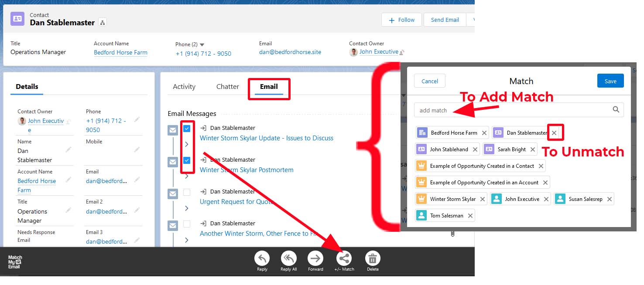Image resolution: width=644 pixels, height=285 pixels.
Task: Expand the Winter Storm Skylar Update email
Action: pos(187,144)
